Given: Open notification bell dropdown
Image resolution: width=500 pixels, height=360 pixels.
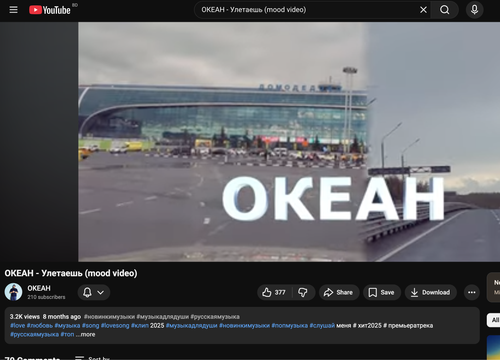Looking at the screenshot, I should [94, 292].
